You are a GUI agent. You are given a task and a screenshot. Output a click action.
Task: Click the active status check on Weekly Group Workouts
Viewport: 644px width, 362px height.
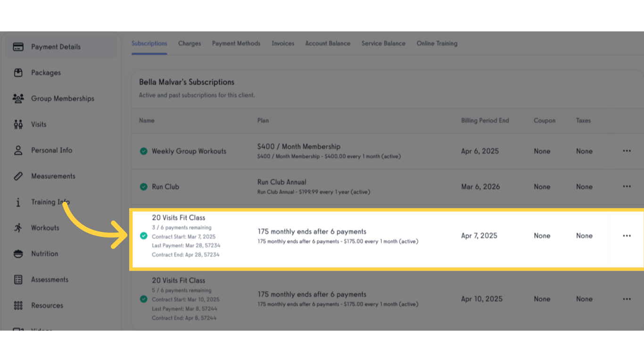[144, 151]
